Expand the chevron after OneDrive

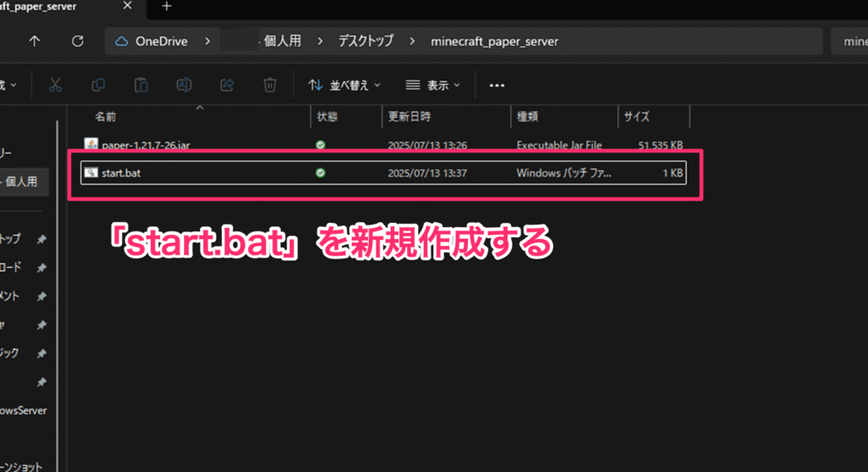coord(208,42)
